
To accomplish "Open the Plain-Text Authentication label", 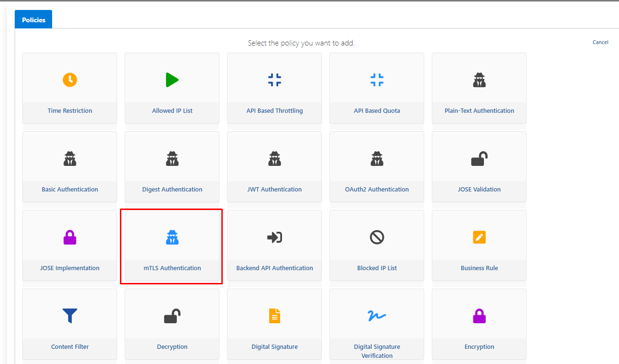I will [x=479, y=111].
